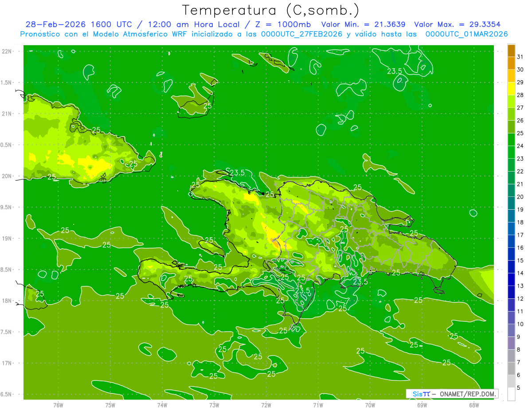This screenshot has width=532, height=411.
Task: Click latitude axis label "9.5N"
Action: tap(7, 207)
